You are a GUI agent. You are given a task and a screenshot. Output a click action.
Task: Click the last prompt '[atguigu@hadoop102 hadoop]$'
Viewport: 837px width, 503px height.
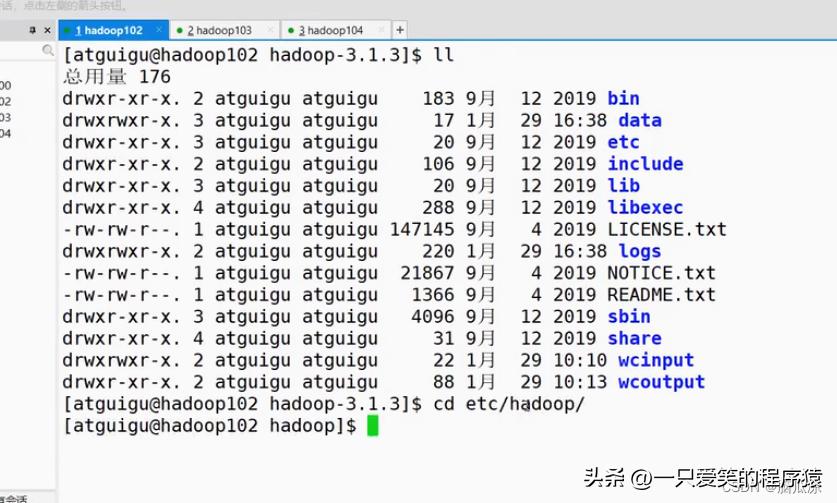[210, 426]
